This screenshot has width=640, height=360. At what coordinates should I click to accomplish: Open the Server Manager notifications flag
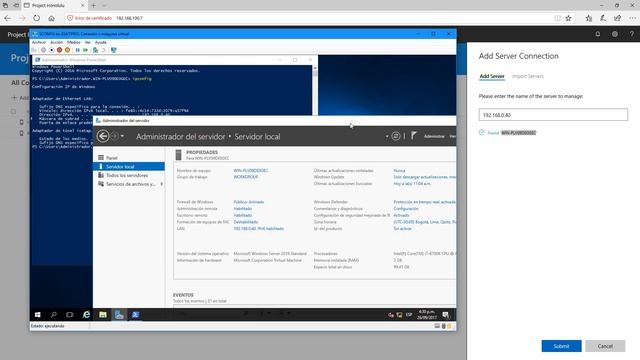point(413,136)
